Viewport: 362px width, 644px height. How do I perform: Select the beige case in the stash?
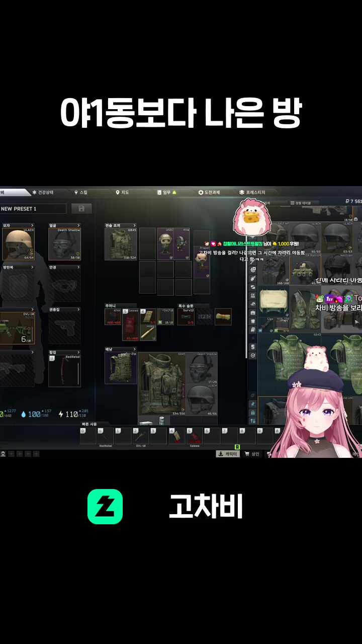[274, 300]
